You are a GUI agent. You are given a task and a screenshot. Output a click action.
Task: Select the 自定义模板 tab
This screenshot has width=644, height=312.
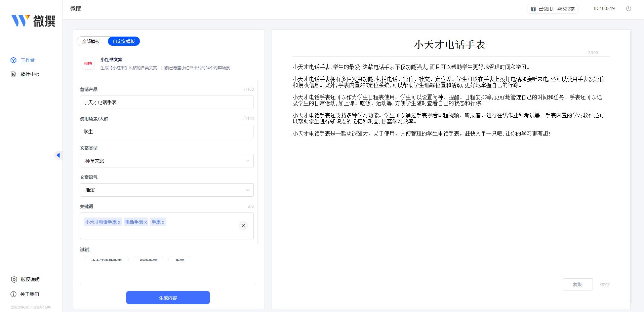click(124, 41)
